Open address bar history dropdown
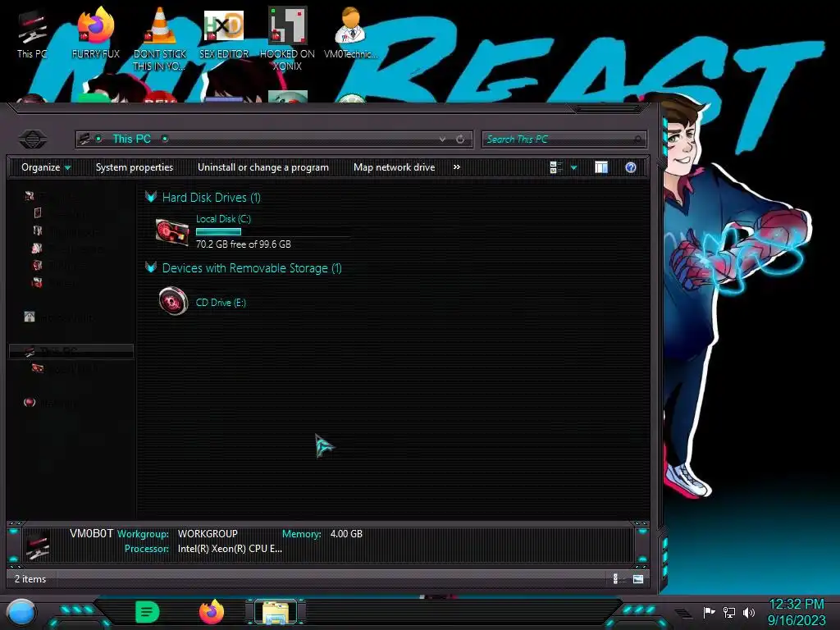Screen dimensions: 840x630 click(x=442, y=139)
